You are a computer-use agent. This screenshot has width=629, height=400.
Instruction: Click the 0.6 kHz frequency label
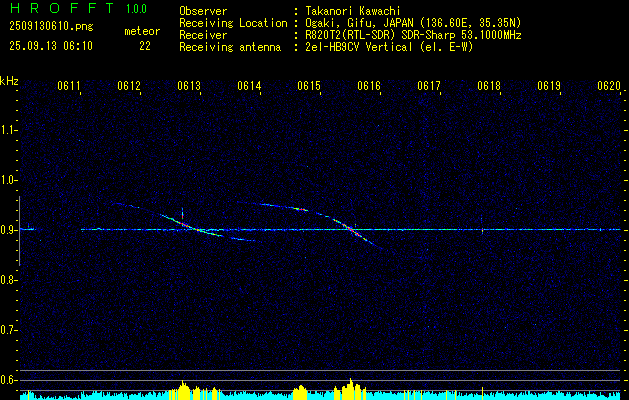(x=8, y=380)
